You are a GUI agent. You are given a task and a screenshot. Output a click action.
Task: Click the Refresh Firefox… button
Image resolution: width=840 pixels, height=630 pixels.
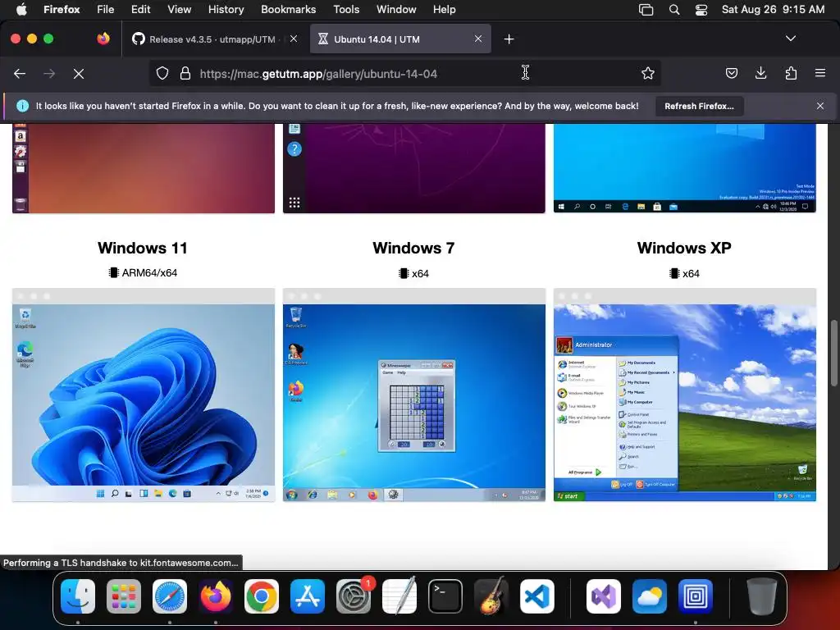coord(699,106)
